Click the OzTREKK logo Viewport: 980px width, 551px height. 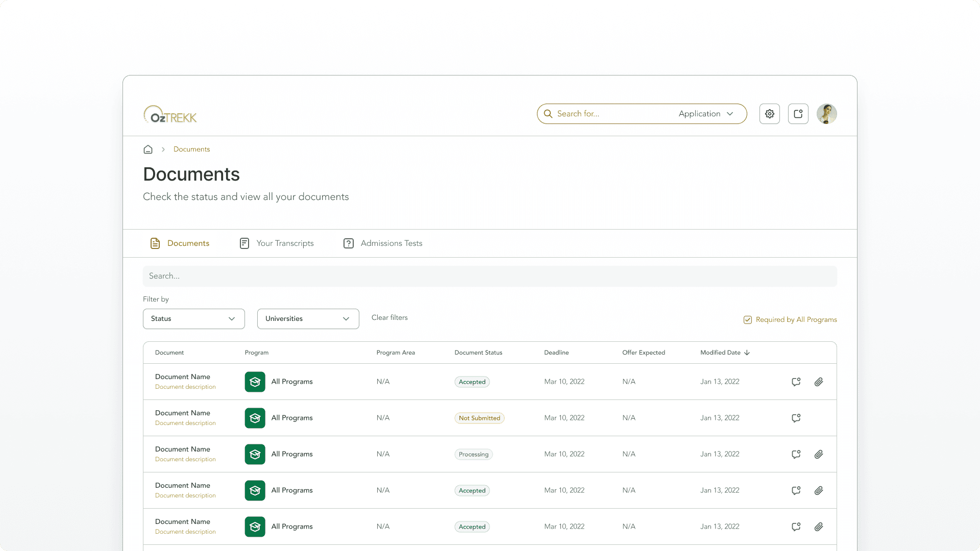[170, 115]
